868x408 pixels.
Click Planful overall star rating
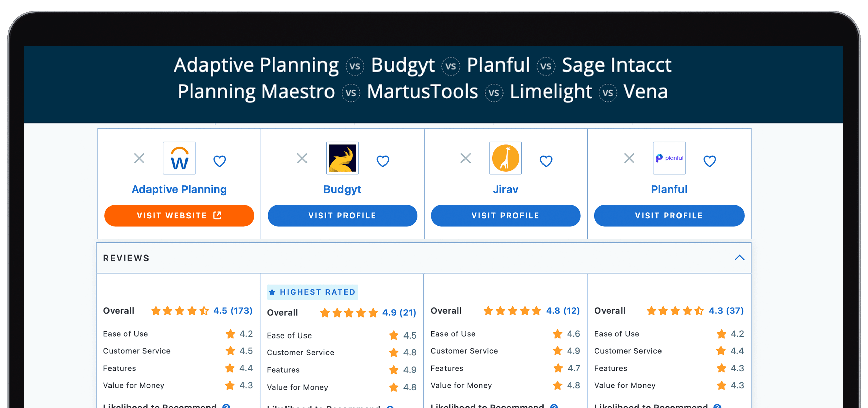675,311
